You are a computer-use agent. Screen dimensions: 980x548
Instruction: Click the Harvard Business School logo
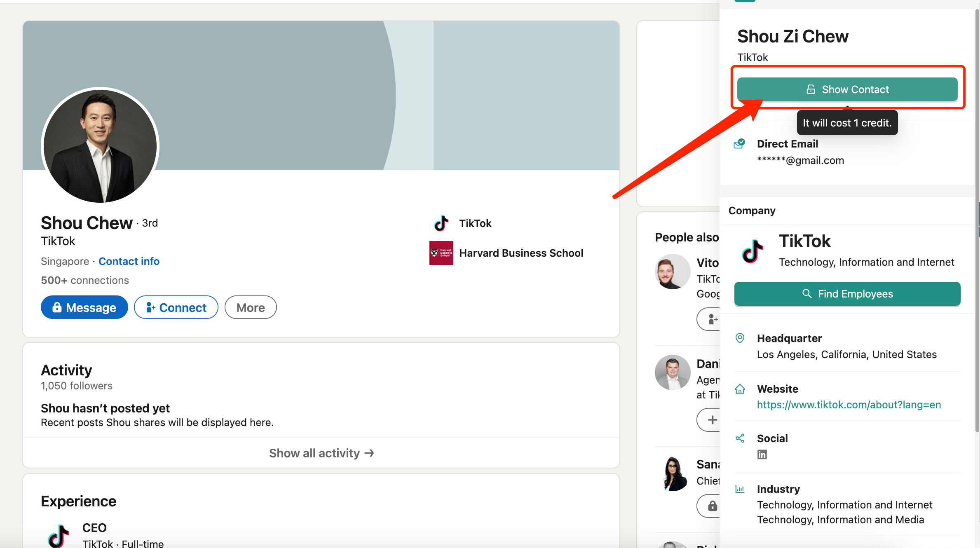pyautogui.click(x=441, y=253)
